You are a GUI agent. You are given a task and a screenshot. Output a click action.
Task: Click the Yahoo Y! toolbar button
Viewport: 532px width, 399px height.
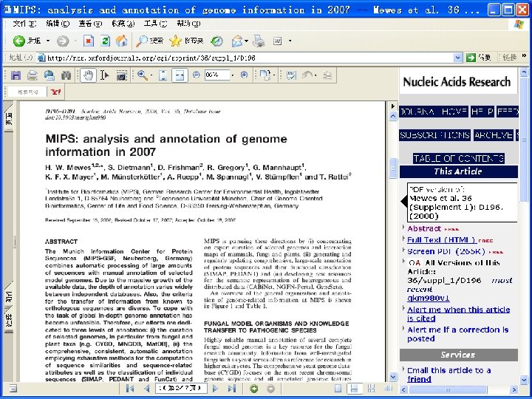click(56, 92)
